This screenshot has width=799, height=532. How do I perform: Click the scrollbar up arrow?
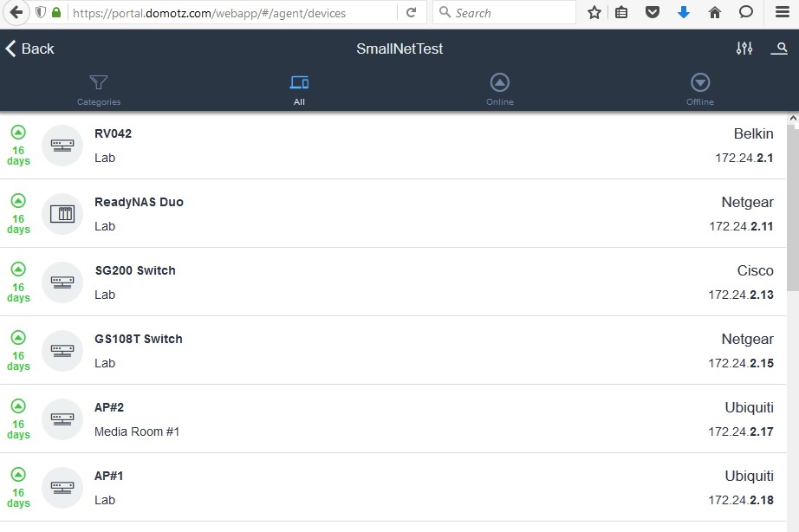pyautogui.click(x=792, y=118)
